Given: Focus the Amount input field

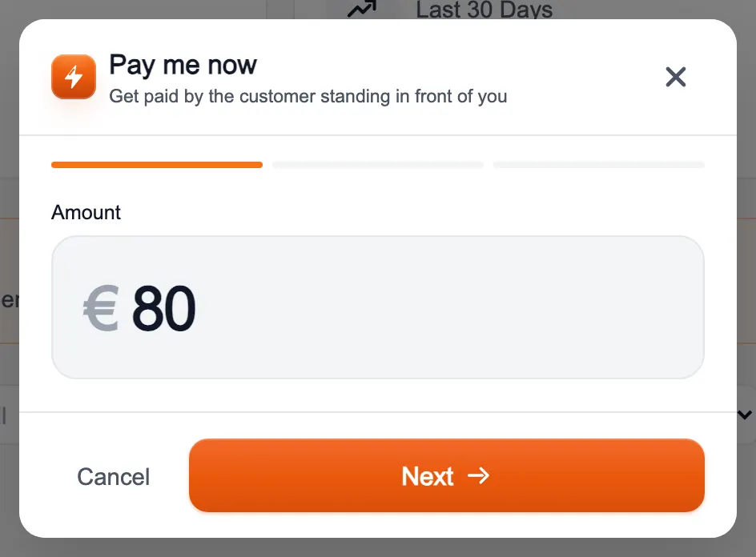Looking at the screenshot, I should pos(378,307).
